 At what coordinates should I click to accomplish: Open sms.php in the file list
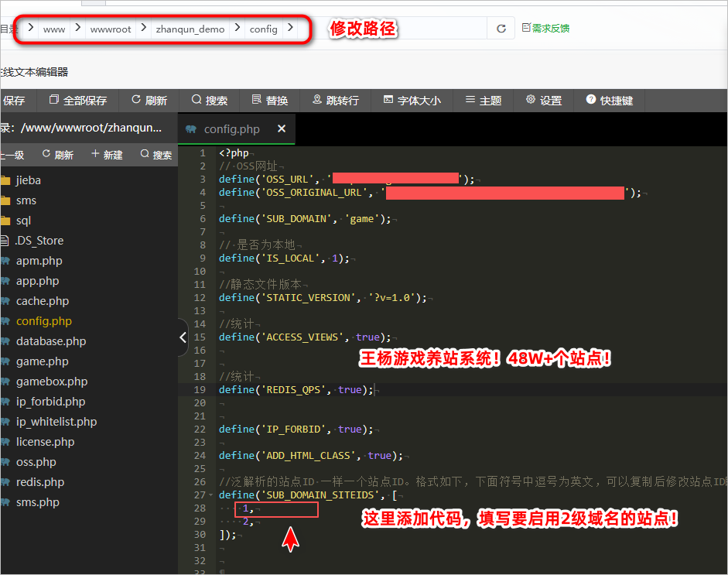point(38,502)
